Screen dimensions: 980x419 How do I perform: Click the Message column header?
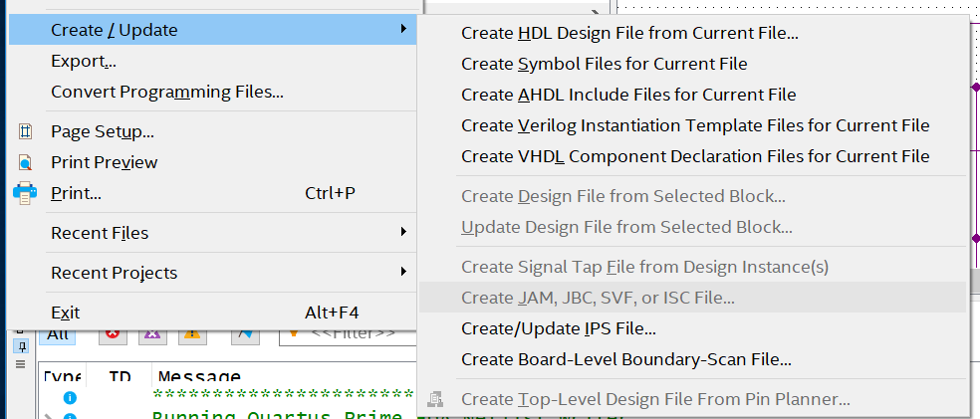[x=199, y=376]
